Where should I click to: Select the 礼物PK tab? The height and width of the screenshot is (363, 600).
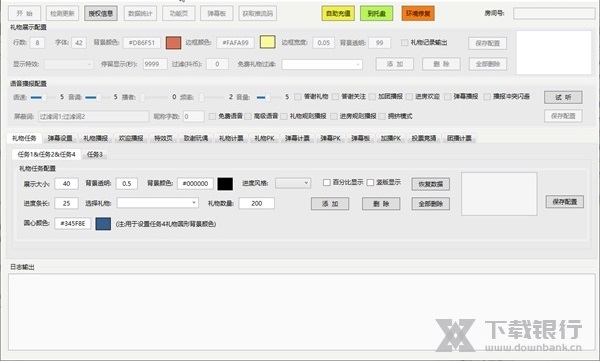(x=264, y=138)
